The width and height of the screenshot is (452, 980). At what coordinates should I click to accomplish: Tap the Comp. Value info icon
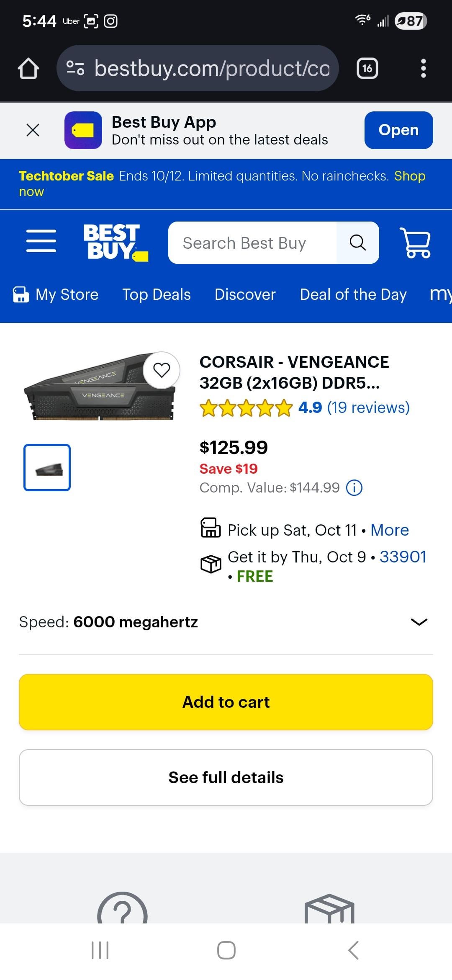tap(354, 488)
